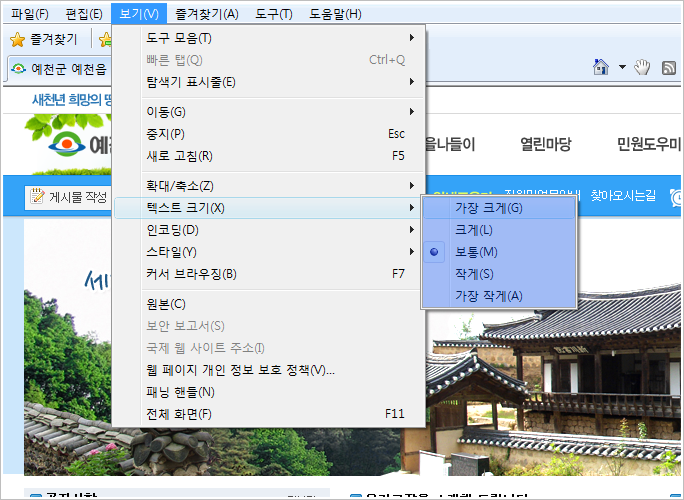This screenshot has width=684, height=500.
Task: Click the 예천군 tab favicon
Action: [x=18, y=69]
